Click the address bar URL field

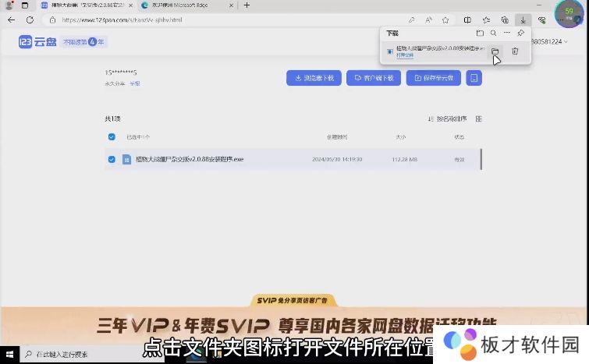coord(234,19)
